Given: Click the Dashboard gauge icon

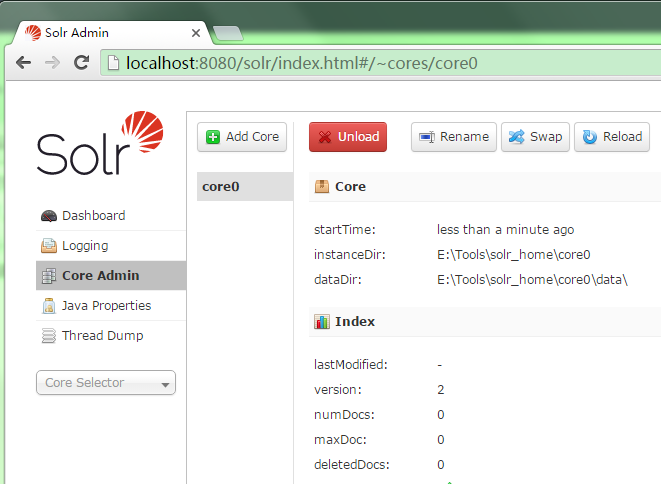Looking at the screenshot, I should 49,216.
